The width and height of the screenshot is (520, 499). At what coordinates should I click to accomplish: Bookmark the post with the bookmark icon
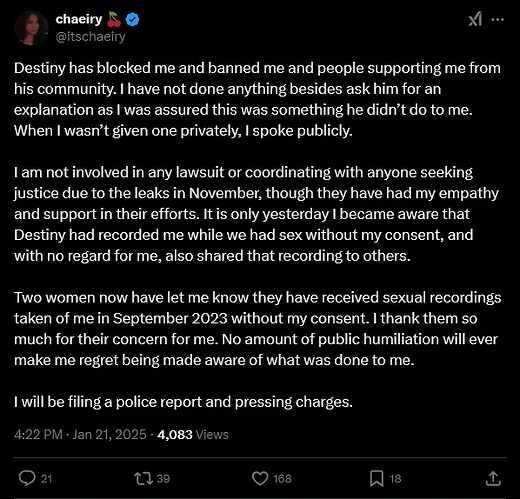point(377,478)
